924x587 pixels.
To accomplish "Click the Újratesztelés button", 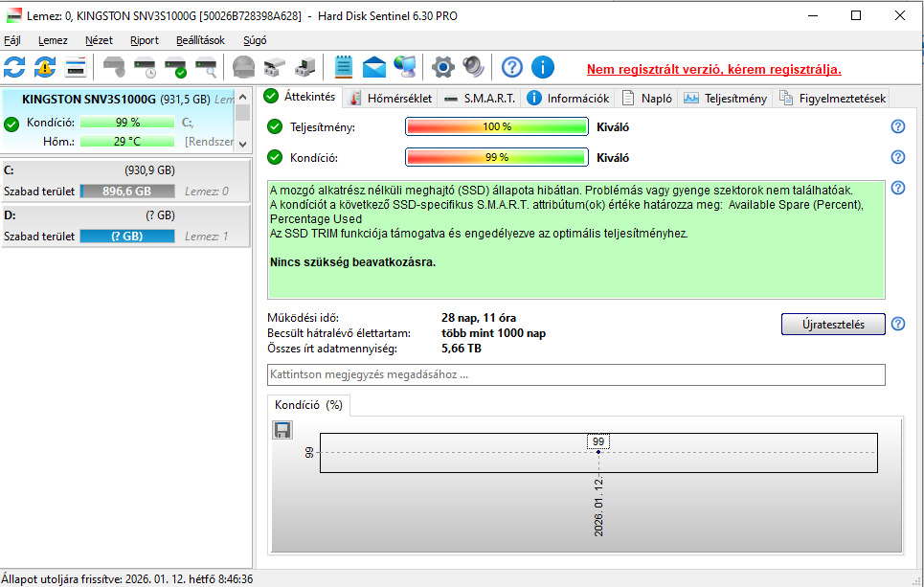I will [x=833, y=325].
